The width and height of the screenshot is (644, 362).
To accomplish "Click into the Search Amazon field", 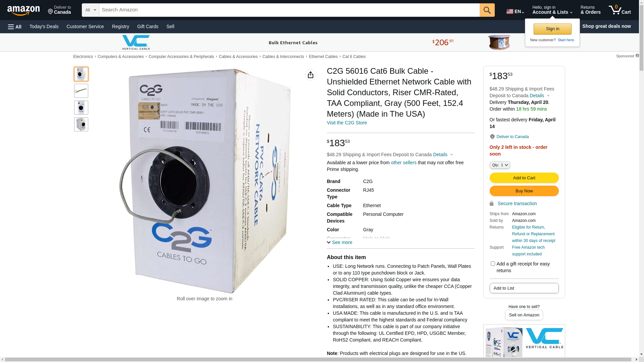I will pos(289,10).
